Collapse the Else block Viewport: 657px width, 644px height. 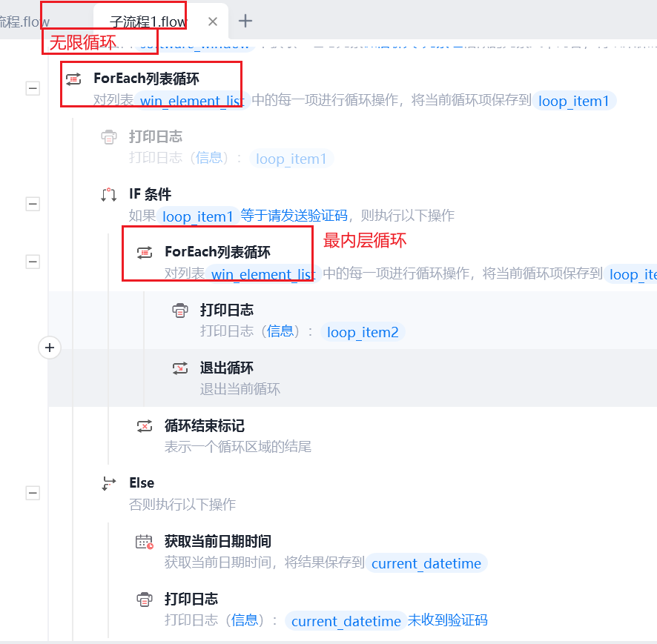(x=33, y=493)
